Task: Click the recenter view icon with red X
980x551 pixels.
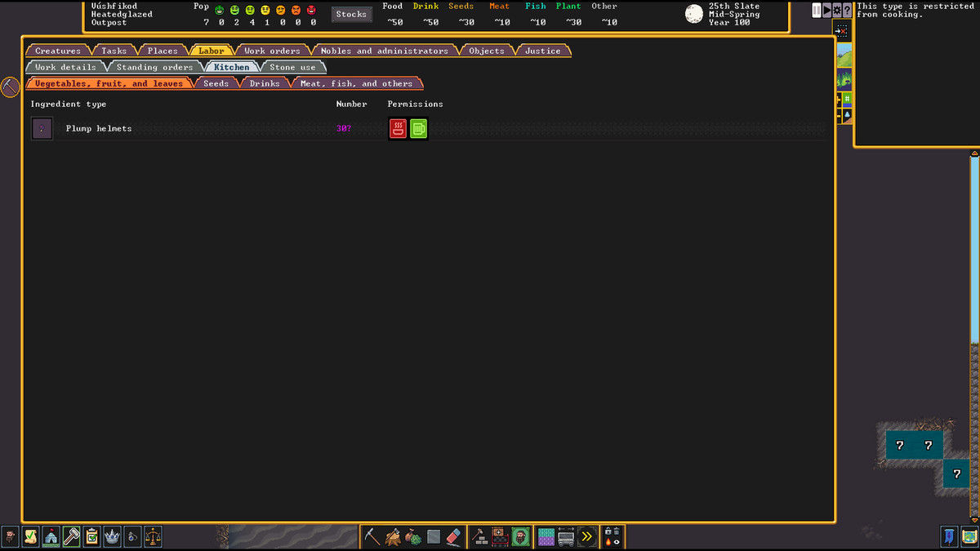Action: (844, 31)
